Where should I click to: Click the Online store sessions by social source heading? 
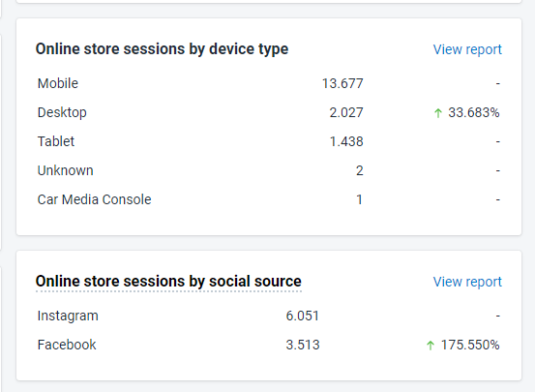[168, 282]
